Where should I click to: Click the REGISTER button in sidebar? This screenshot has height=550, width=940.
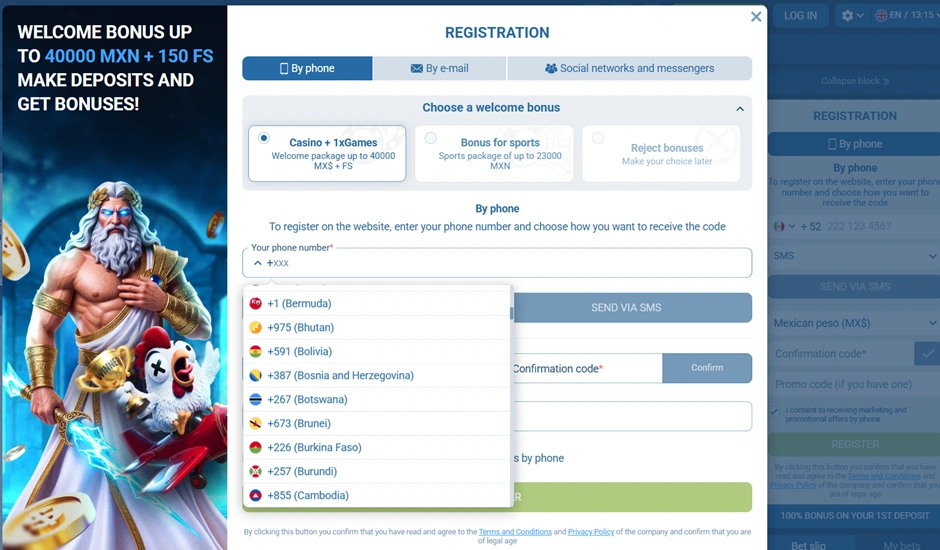pyautogui.click(x=855, y=444)
